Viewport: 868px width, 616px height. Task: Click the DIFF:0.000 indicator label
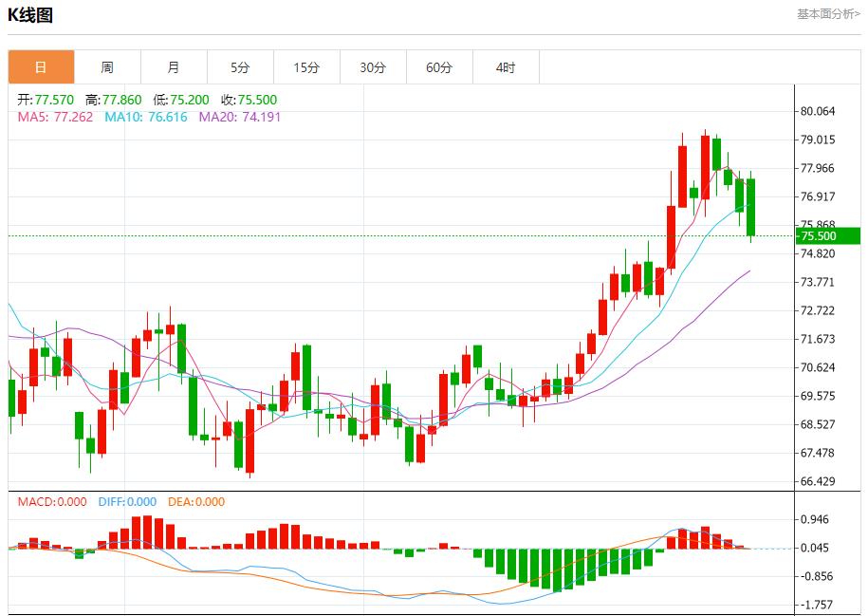tap(127, 502)
